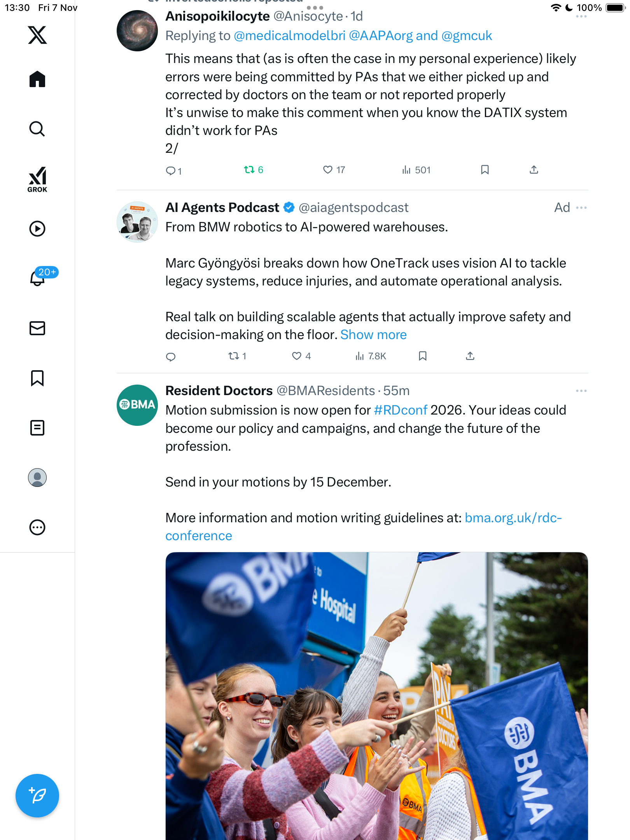Go to Home feed icon
The width and height of the screenshot is (630, 840).
(37, 79)
